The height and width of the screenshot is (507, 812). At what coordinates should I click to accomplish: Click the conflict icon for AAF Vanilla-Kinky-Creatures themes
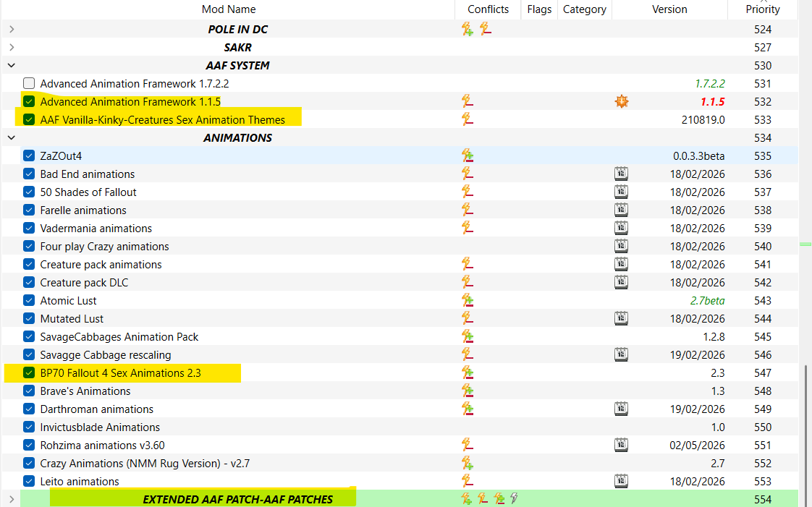coord(468,119)
